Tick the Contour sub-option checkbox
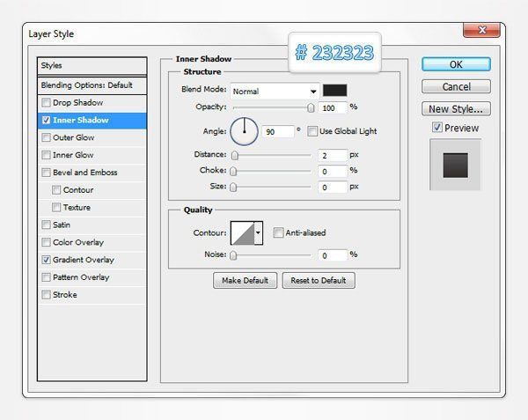The image size is (528, 420). [x=56, y=190]
